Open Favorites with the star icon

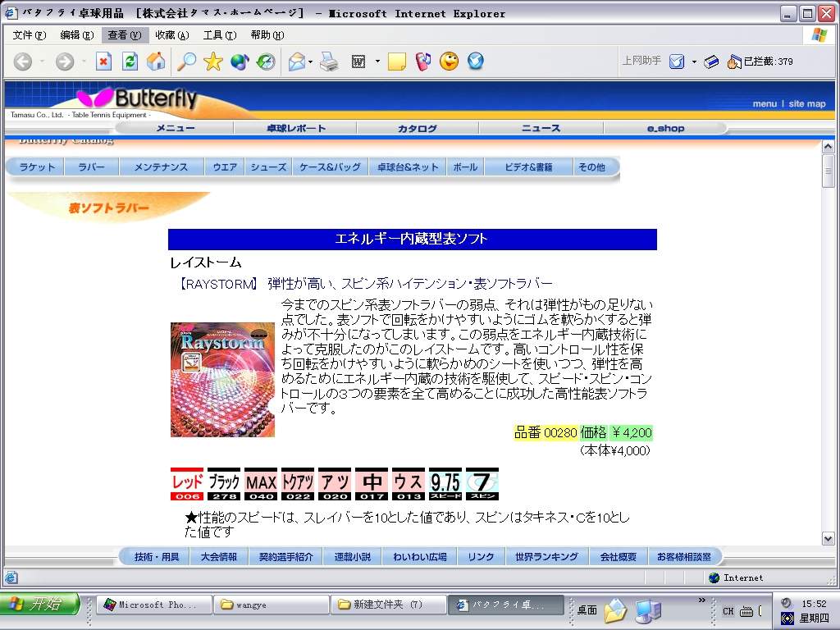[212, 62]
